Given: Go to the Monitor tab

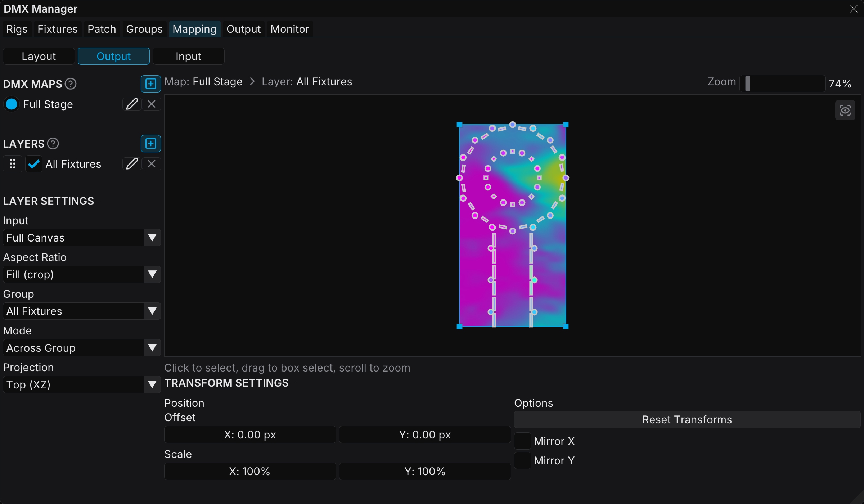Looking at the screenshot, I should tap(290, 29).
